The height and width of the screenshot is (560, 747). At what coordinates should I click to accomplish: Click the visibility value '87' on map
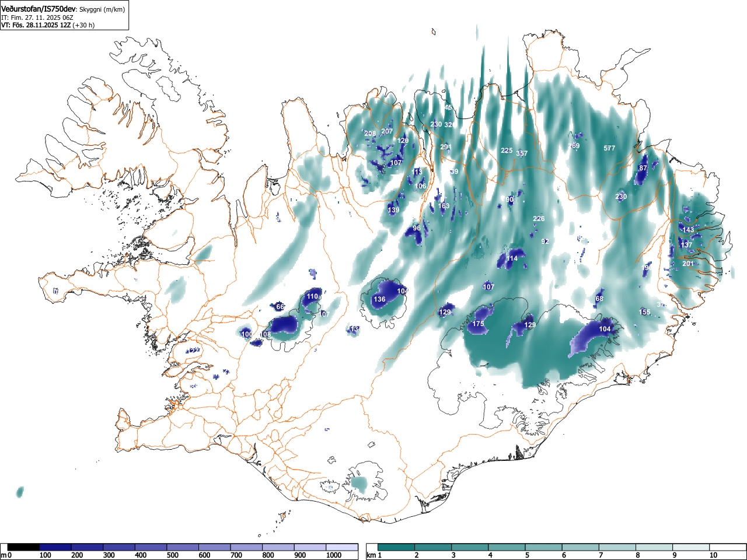coord(643,168)
